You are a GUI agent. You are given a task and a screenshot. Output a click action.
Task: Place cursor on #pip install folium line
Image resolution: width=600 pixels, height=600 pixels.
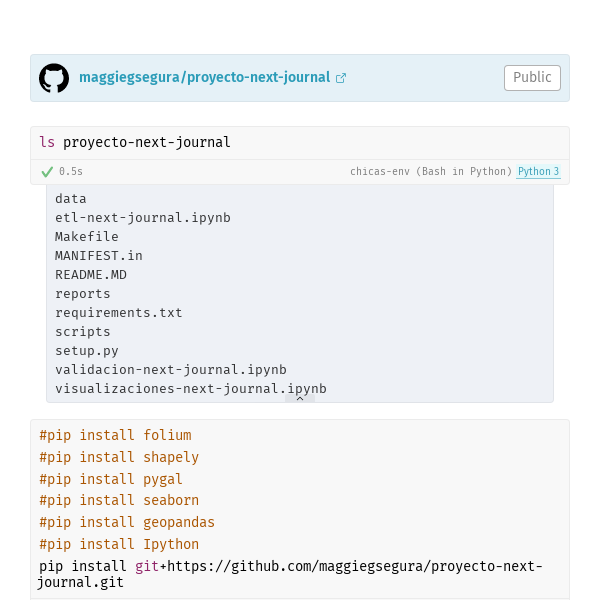coord(115,435)
